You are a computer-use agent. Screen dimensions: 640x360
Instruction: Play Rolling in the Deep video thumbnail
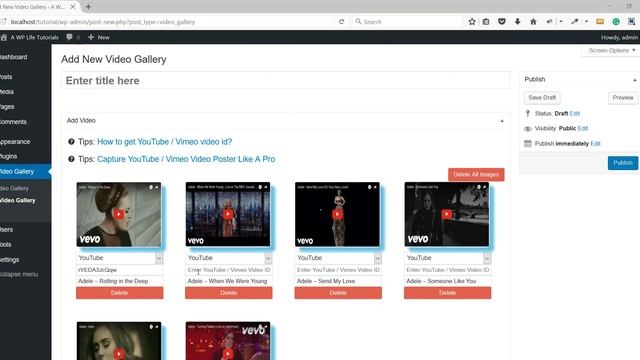[x=119, y=214]
